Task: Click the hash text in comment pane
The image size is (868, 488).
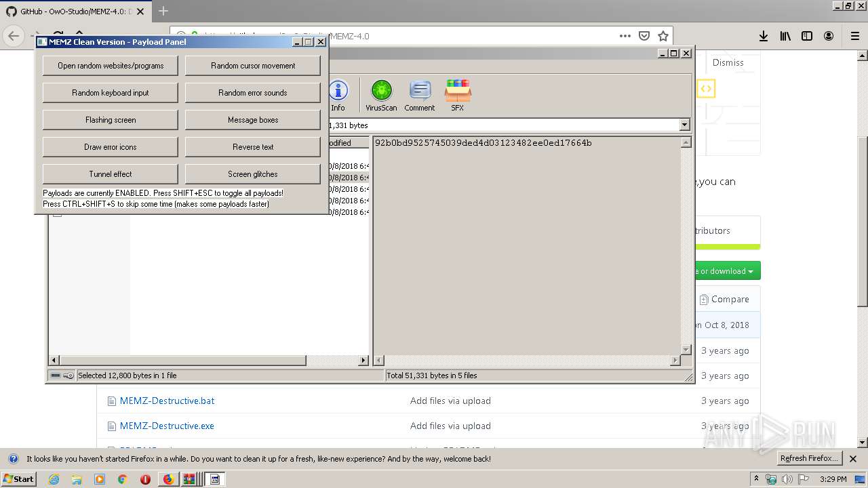Action: click(483, 143)
